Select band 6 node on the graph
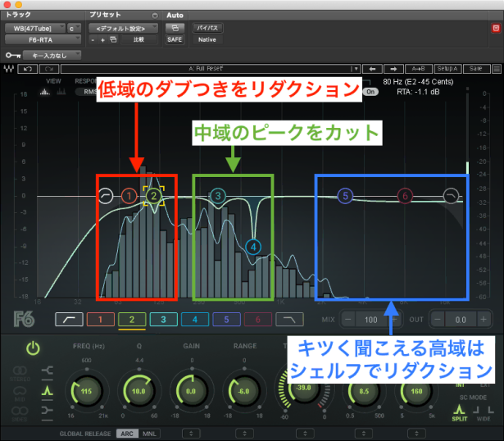 pos(405,196)
